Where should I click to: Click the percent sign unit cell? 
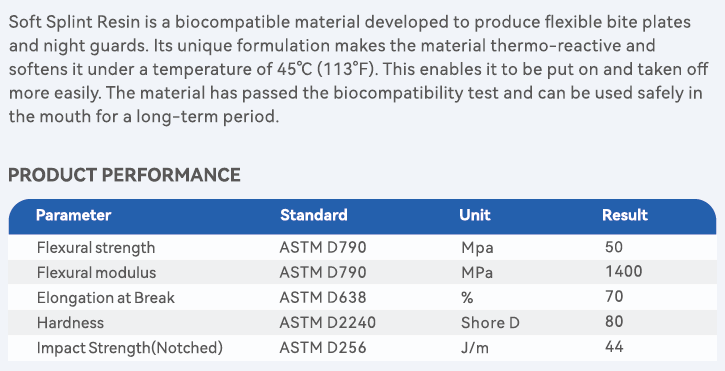467,297
